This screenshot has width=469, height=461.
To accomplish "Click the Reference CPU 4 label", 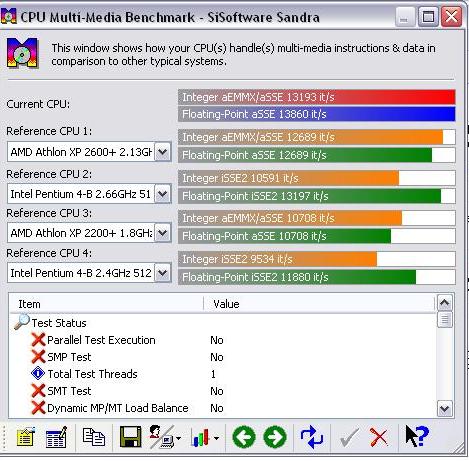I will pyautogui.click(x=49, y=253).
